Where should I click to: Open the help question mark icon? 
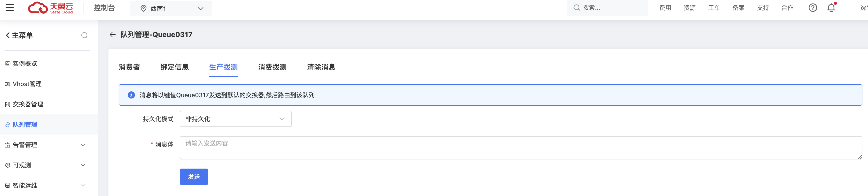click(x=813, y=8)
